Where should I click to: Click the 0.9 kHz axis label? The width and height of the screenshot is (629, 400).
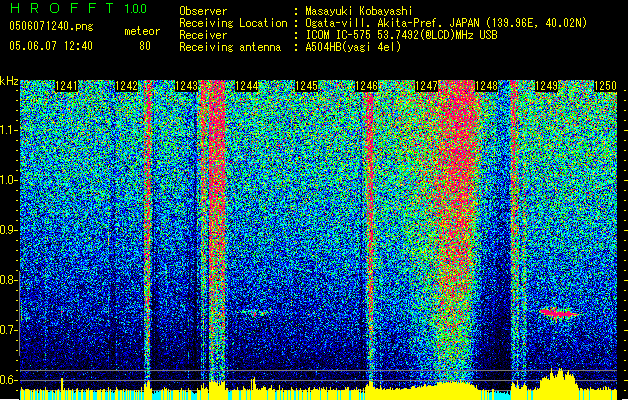tap(8, 230)
